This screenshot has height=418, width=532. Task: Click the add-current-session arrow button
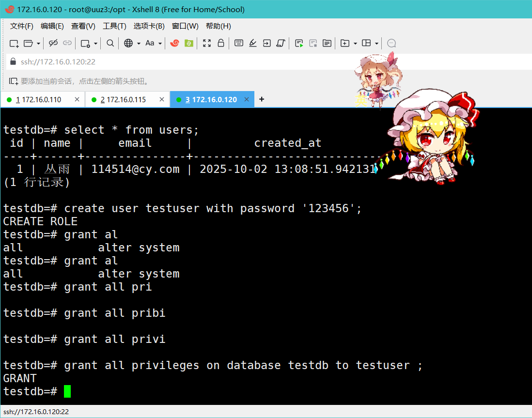coord(14,81)
